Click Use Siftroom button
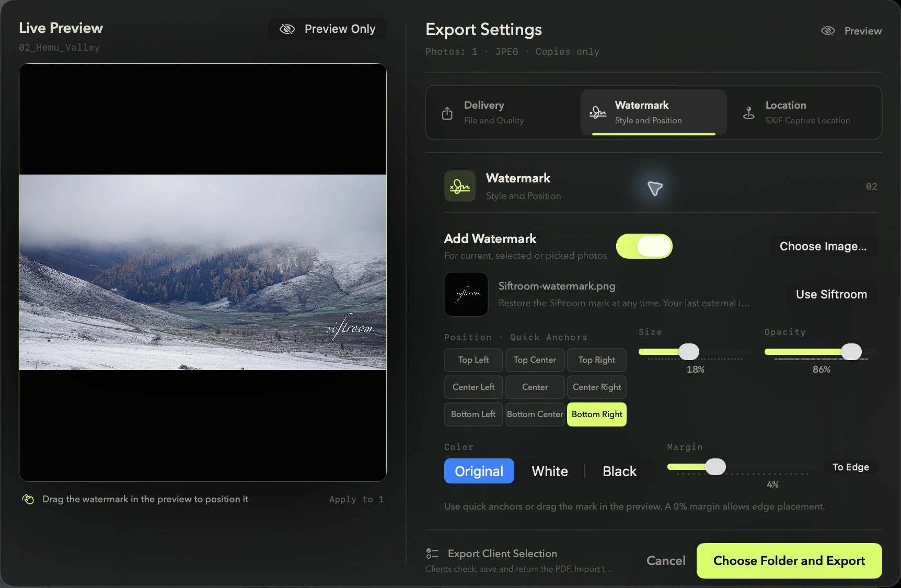The width and height of the screenshot is (901, 588). pos(831,294)
